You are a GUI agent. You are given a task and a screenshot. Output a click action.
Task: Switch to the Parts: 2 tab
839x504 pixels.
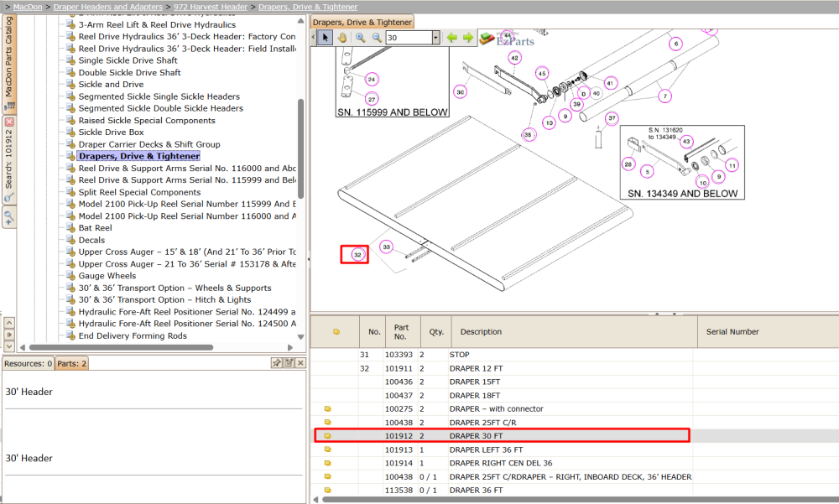(x=71, y=363)
